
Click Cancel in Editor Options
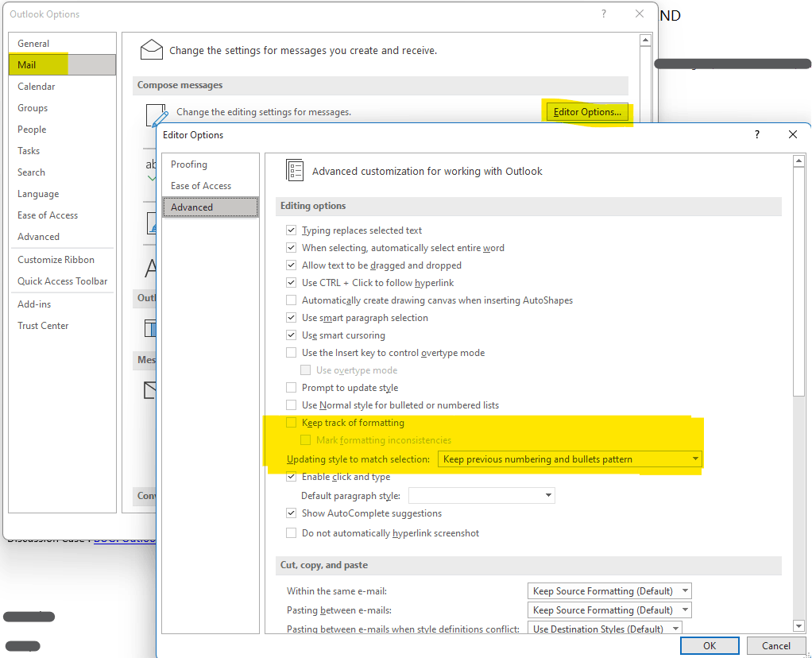(775, 645)
